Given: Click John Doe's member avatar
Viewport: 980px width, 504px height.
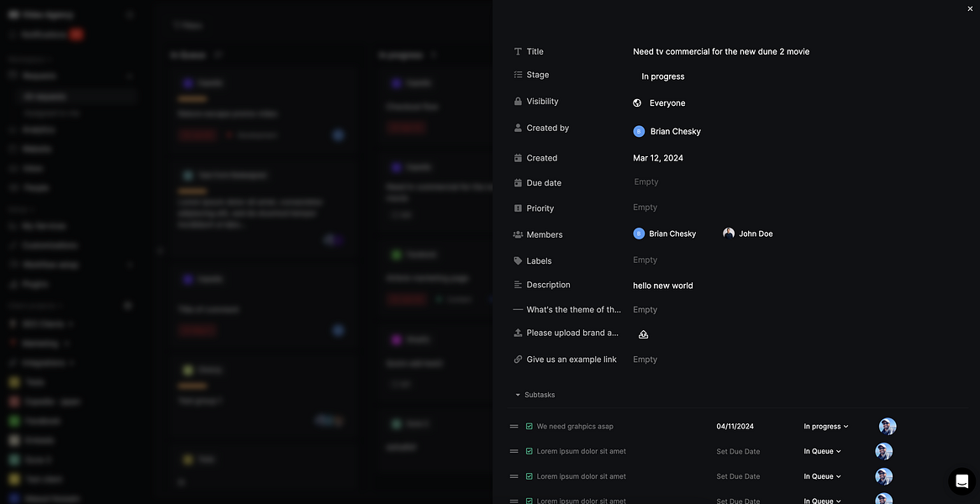Looking at the screenshot, I should (x=729, y=234).
